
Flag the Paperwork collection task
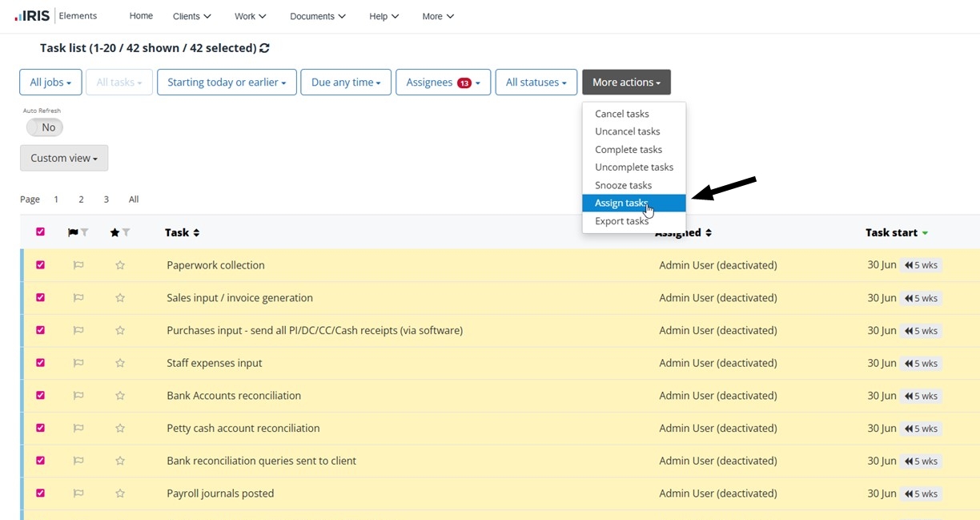(78, 264)
